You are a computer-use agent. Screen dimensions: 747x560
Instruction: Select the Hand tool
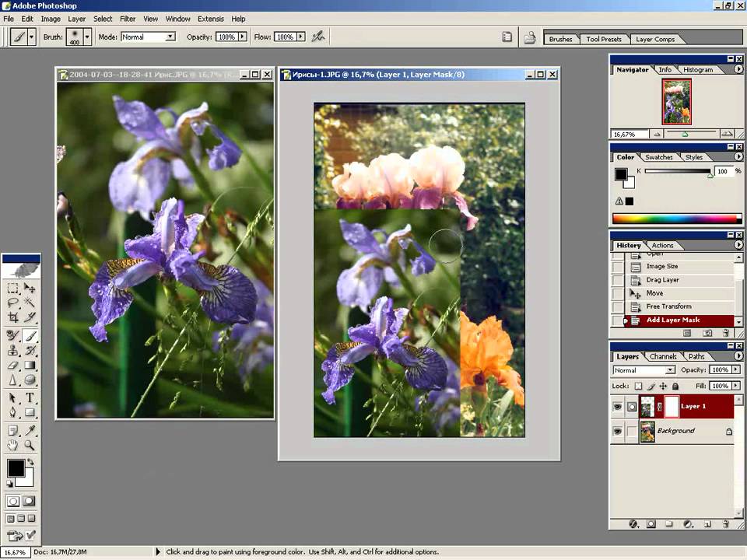pyautogui.click(x=13, y=445)
